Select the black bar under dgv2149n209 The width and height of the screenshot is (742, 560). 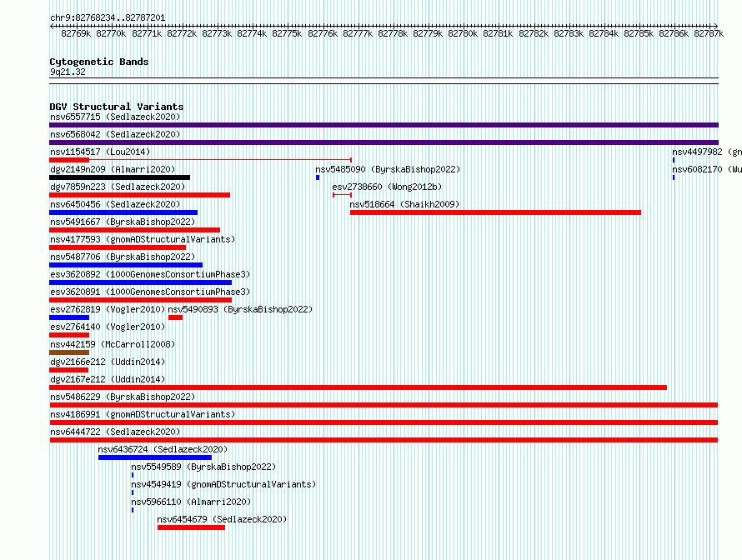(120, 177)
